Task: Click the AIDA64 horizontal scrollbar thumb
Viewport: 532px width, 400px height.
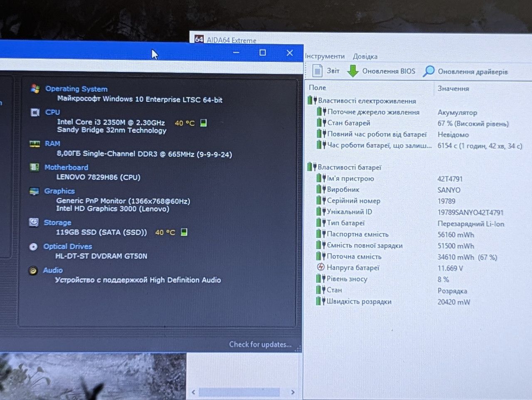Action: (x=239, y=392)
